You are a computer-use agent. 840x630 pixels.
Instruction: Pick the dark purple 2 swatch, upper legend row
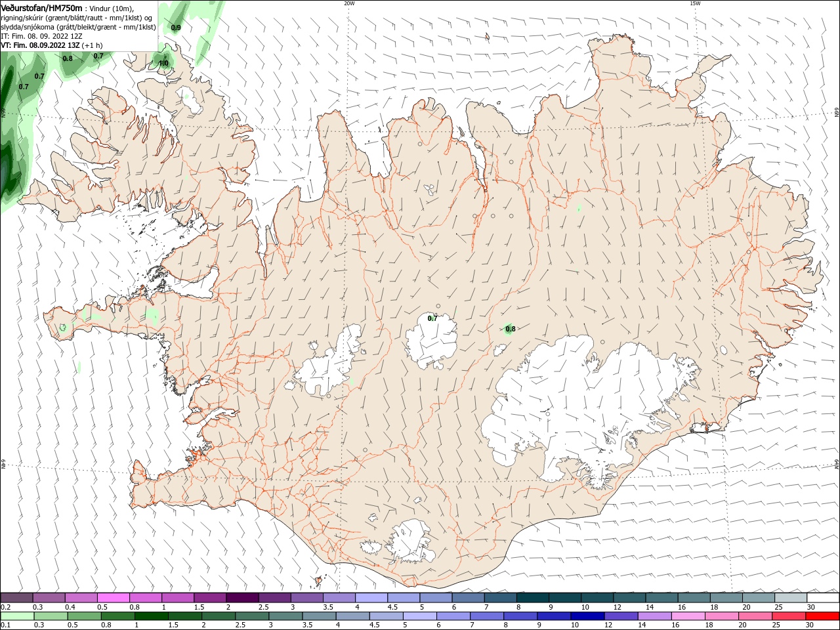pyautogui.click(x=242, y=597)
